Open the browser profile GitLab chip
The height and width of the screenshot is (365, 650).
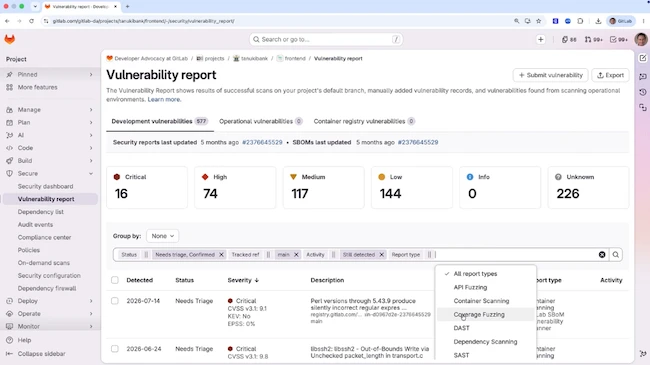tap(621, 21)
